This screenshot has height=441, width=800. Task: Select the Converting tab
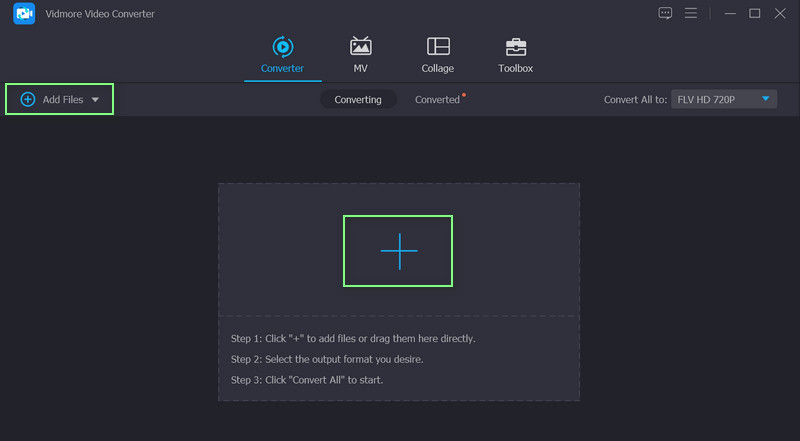pyautogui.click(x=358, y=100)
